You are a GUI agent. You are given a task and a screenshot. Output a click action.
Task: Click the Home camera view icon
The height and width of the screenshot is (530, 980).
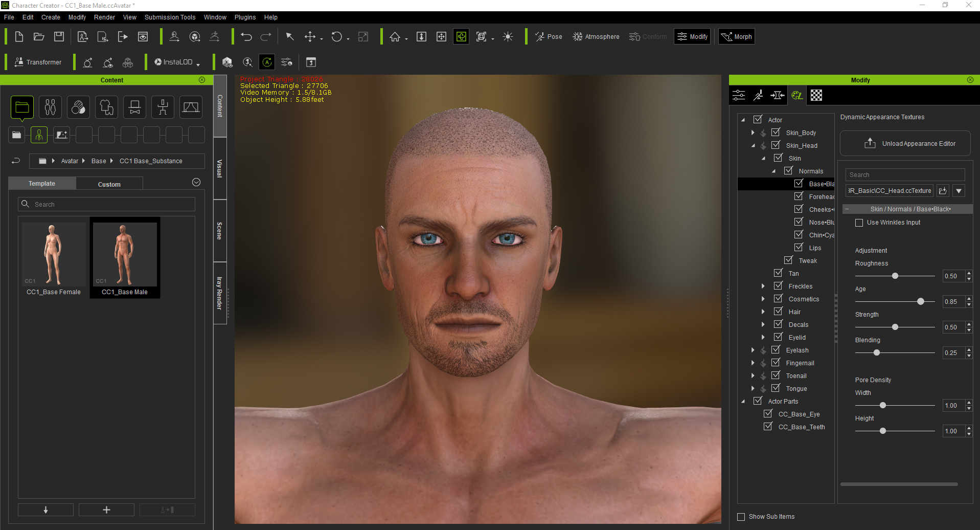coord(395,37)
